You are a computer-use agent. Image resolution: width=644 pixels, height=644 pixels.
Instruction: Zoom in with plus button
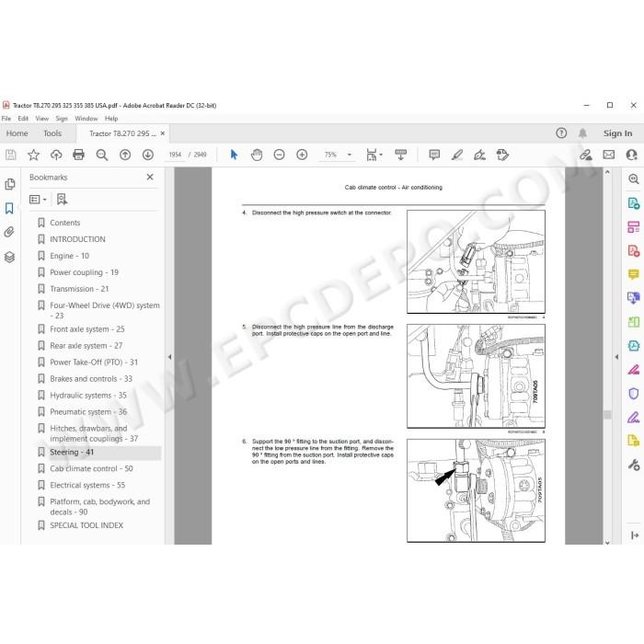pos(302,155)
